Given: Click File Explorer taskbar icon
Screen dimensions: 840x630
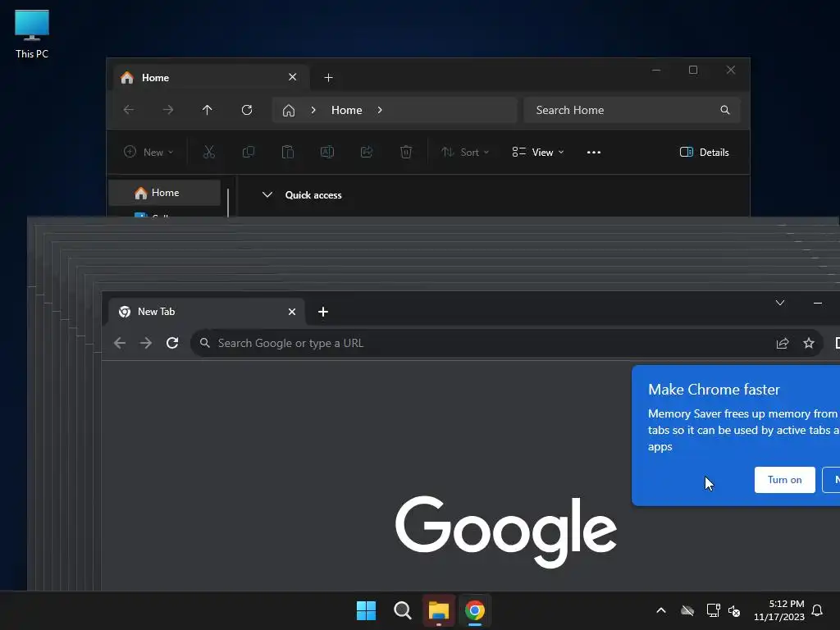Looking at the screenshot, I should point(439,610).
